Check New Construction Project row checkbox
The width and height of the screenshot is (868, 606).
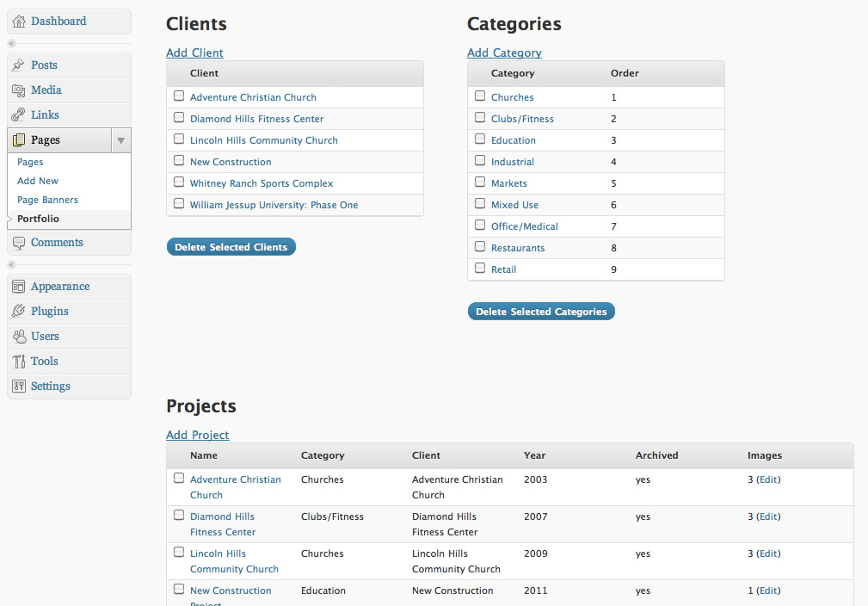pos(179,590)
